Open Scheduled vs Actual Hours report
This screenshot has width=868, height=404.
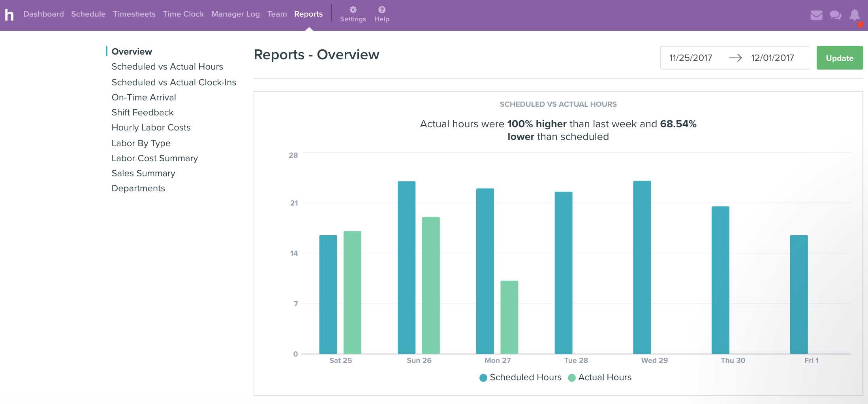tap(167, 67)
